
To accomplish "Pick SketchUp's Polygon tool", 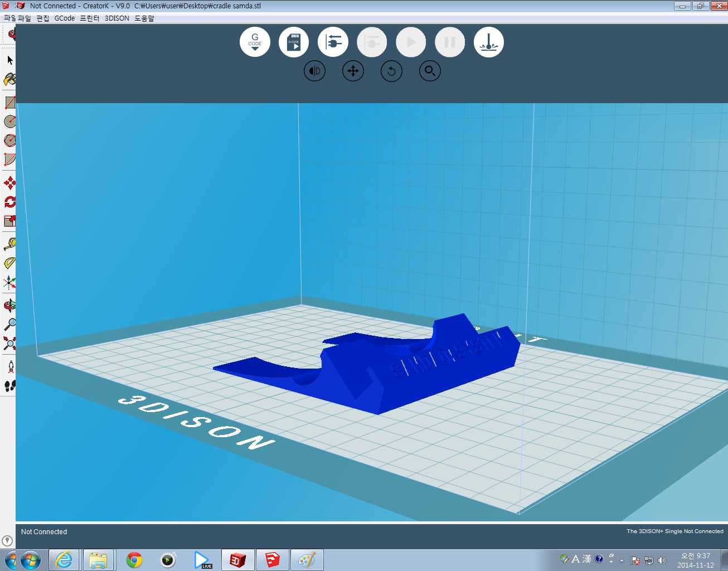I will (x=10, y=140).
